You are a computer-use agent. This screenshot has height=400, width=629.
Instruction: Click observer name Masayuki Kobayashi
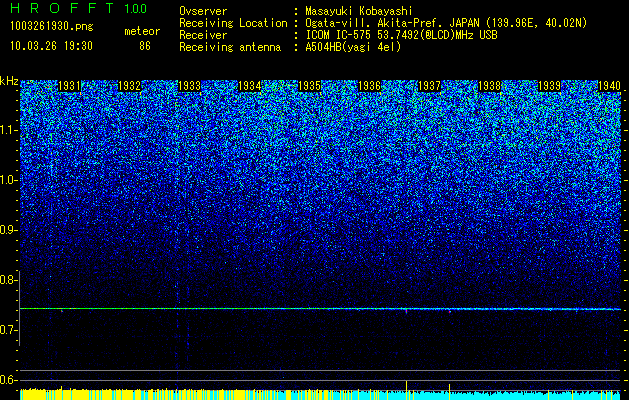pos(359,11)
